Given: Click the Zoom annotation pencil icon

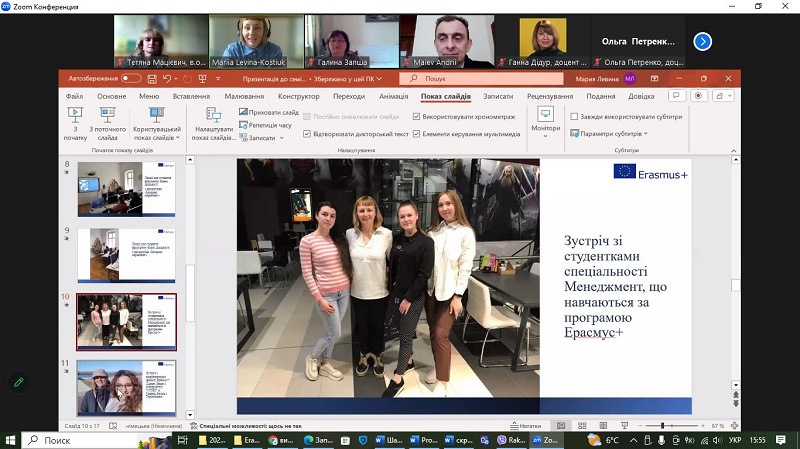Looking at the screenshot, I should (x=17, y=382).
